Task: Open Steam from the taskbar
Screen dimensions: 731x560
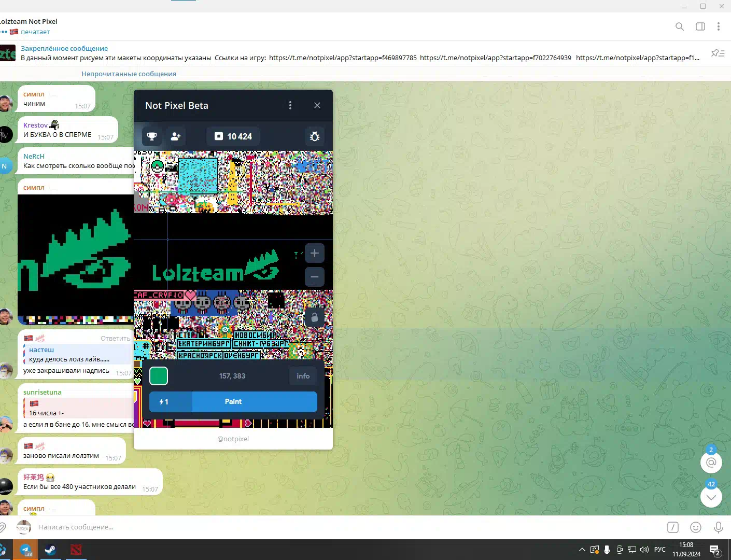Action: (x=50, y=550)
